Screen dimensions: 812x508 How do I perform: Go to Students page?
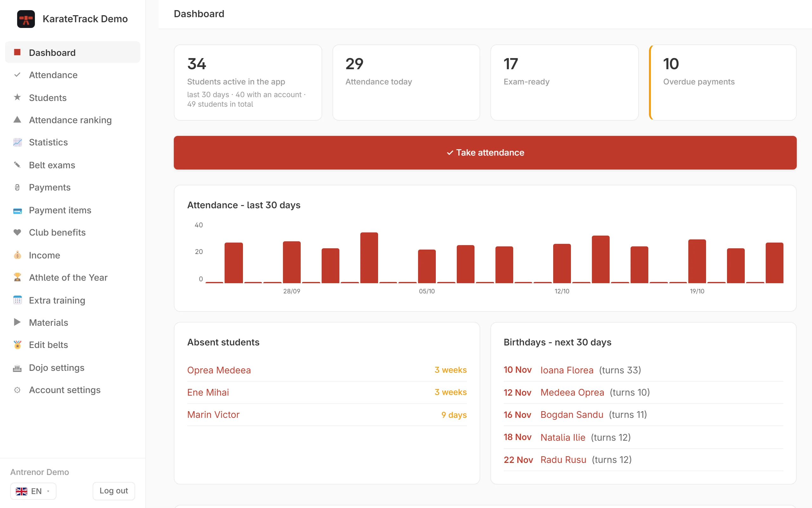[x=72, y=98]
